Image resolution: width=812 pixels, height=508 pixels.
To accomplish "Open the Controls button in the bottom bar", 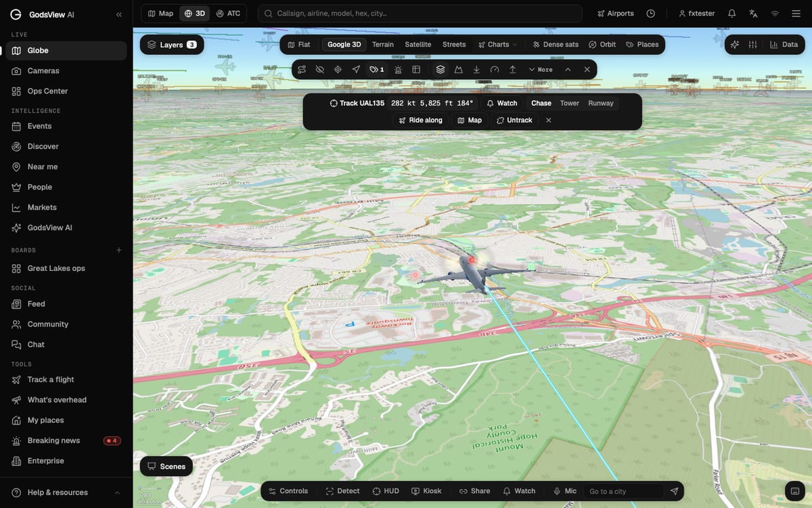I will 288,491.
